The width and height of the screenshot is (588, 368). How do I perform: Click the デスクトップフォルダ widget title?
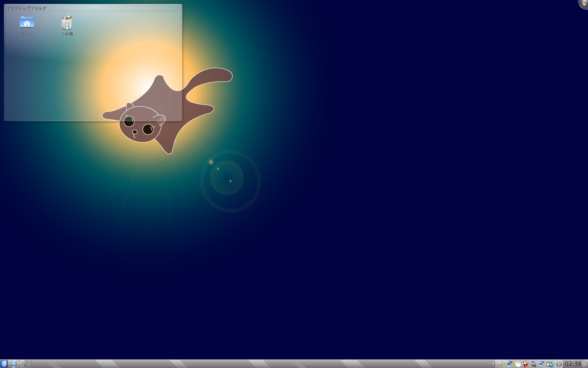click(x=26, y=8)
